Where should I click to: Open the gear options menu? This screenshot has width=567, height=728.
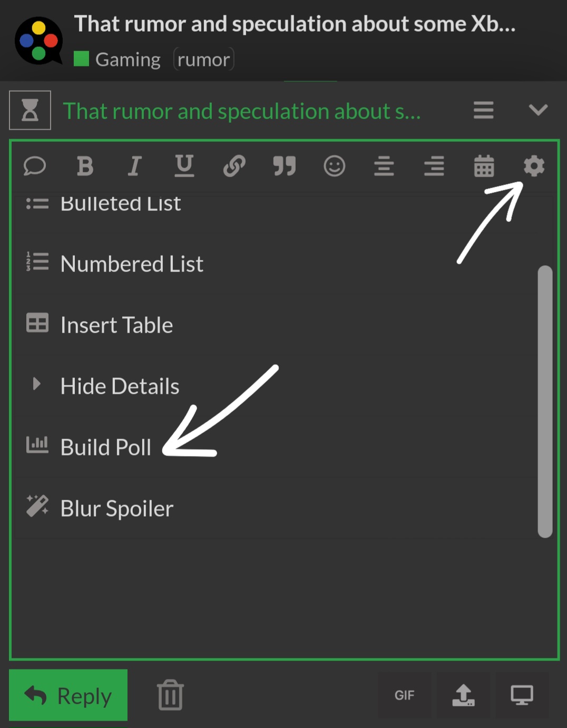point(534,166)
